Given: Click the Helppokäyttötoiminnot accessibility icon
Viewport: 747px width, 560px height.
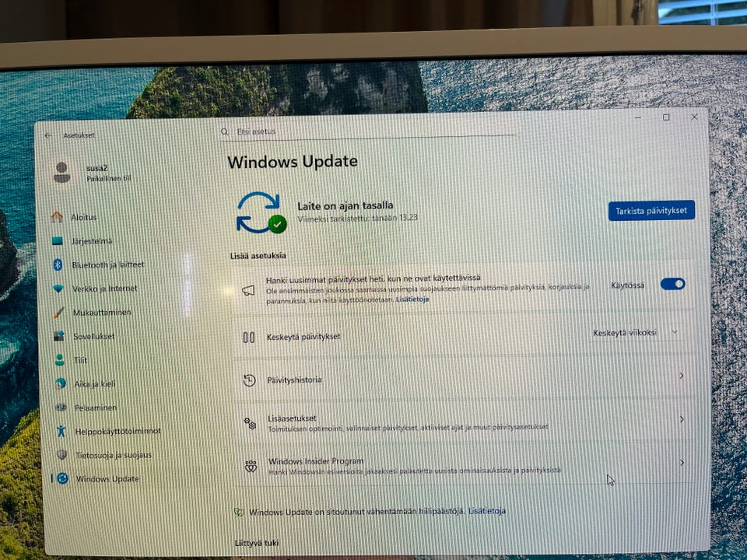Looking at the screenshot, I should [x=61, y=431].
